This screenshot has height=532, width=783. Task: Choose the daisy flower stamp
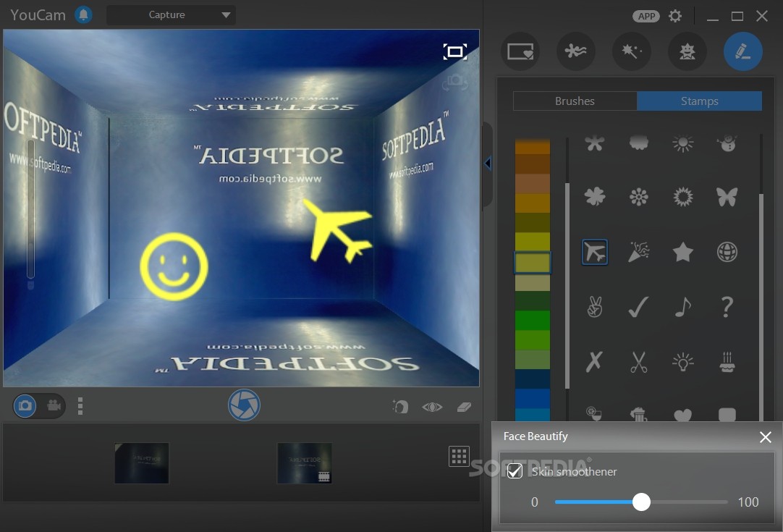639,197
